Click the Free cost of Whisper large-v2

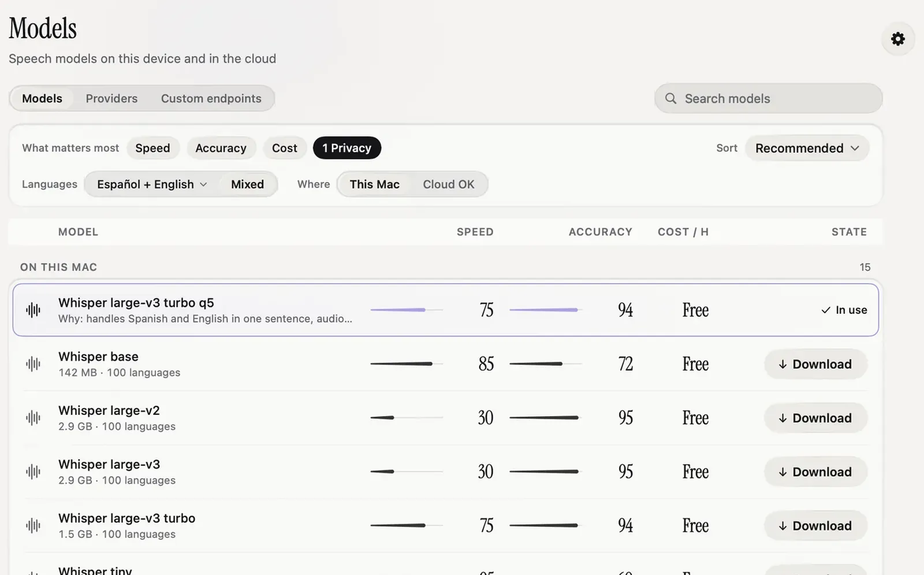point(695,418)
